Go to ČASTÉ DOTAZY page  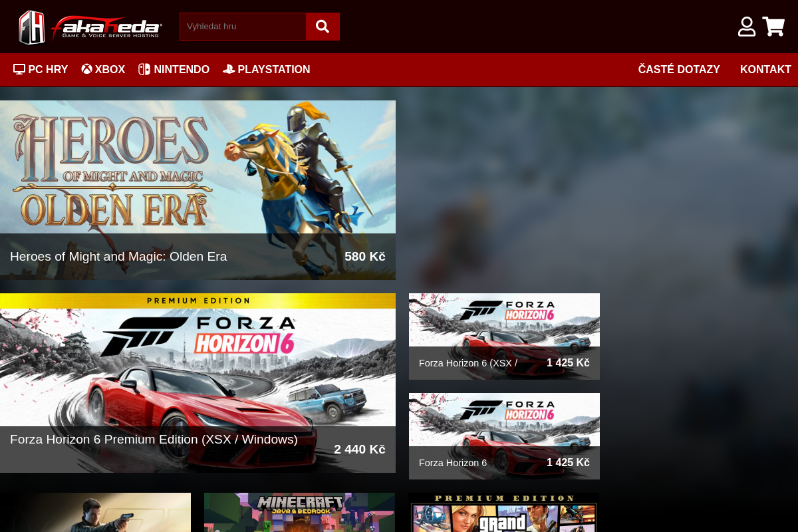(x=679, y=70)
